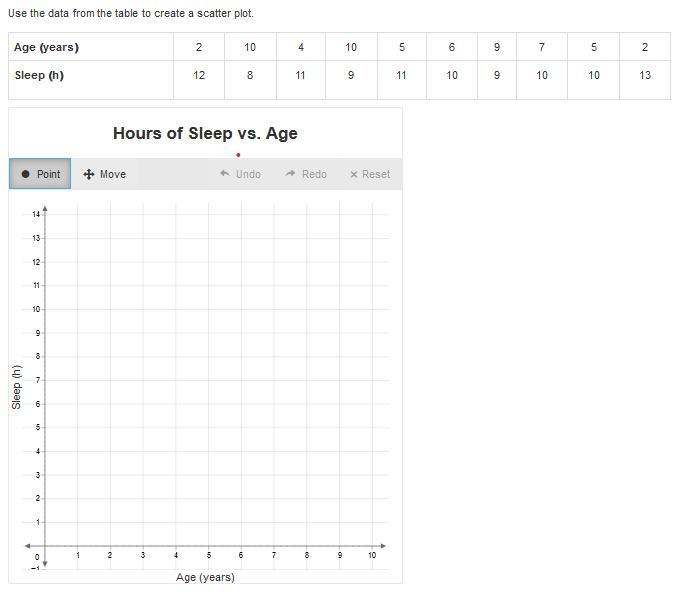Image resolution: width=691 pixels, height=595 pixels.
Task: Click the Undo button
Action: pyautogui.click(x=240, y=174)
